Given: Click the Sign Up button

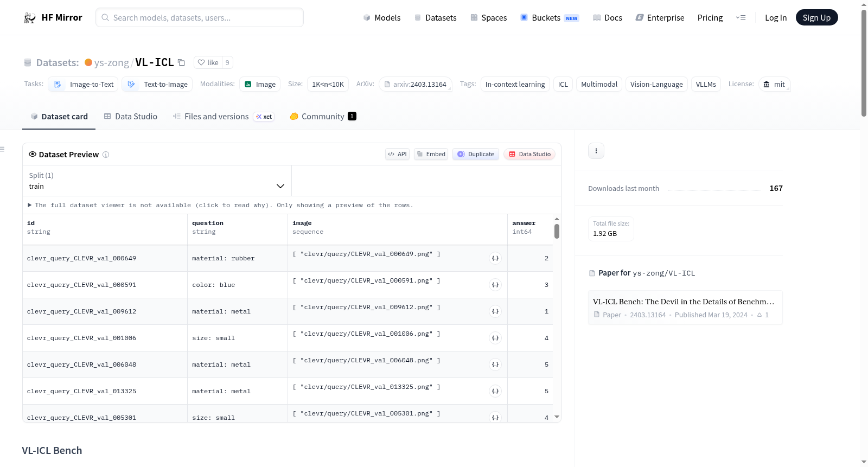Looking at the screenshot, I should 817,18.
